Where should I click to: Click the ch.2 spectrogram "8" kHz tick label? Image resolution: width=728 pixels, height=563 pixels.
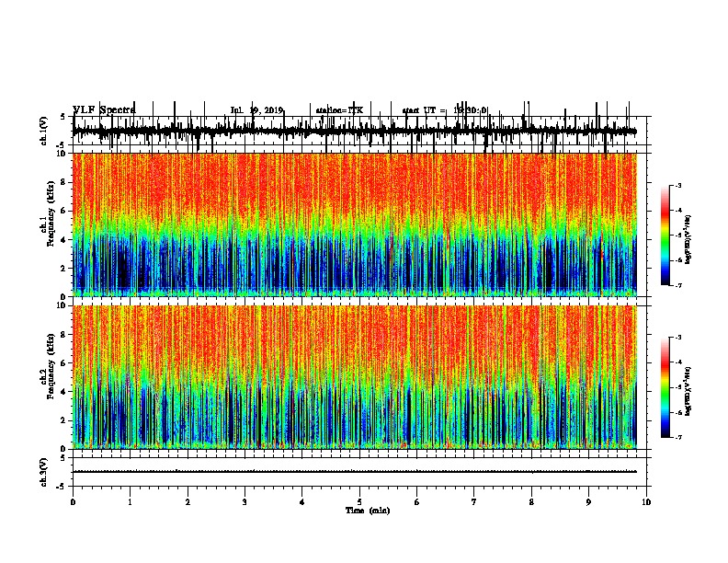(64, 335)
